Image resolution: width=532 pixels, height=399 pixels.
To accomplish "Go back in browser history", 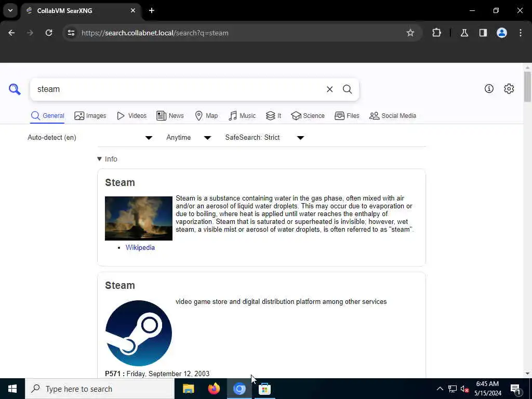I will point(11,33).
